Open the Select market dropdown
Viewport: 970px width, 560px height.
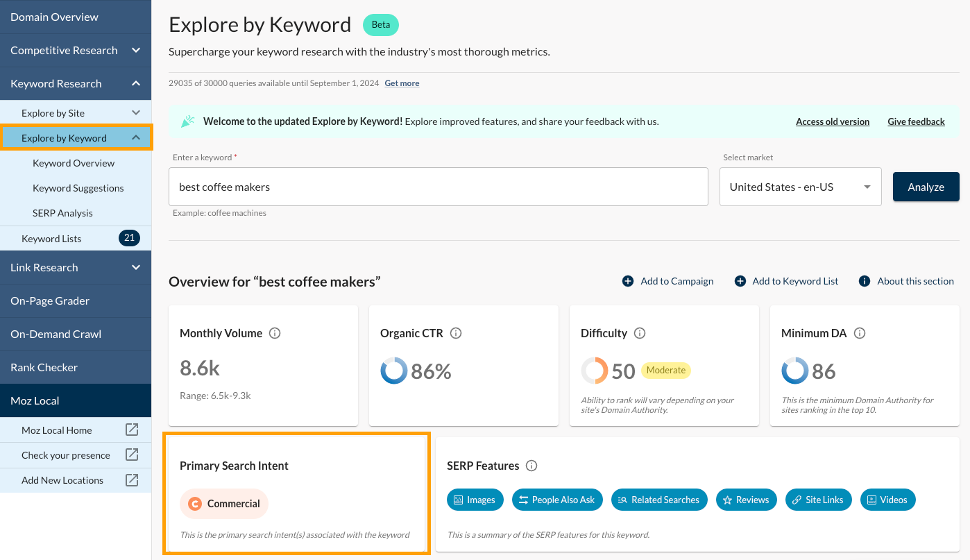pos(800,187)
